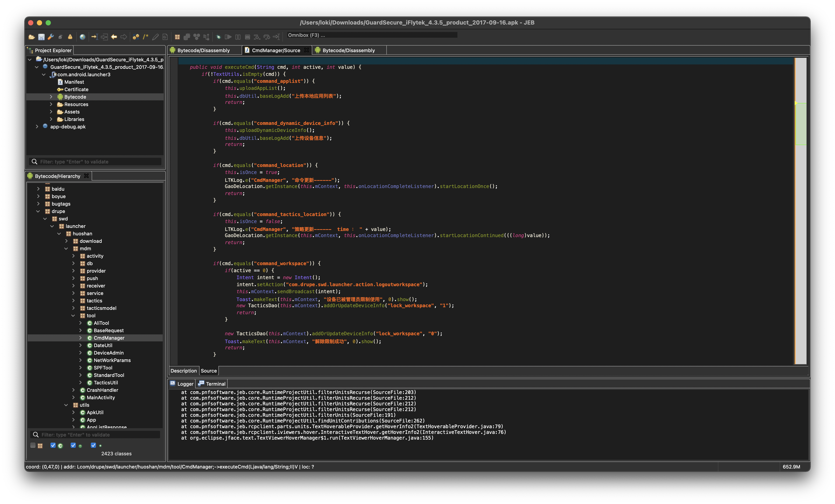Click the yellow Back navigation arrow
The width and height of the screenshot is (835, 504).
tap(114, 37)
